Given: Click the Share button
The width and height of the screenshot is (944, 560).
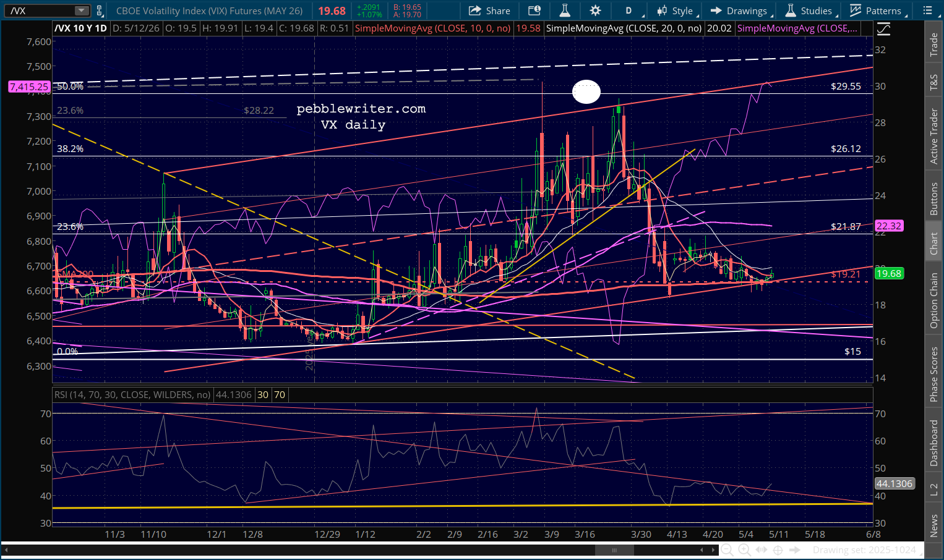Looking at the screenshot, I should 489,11.
